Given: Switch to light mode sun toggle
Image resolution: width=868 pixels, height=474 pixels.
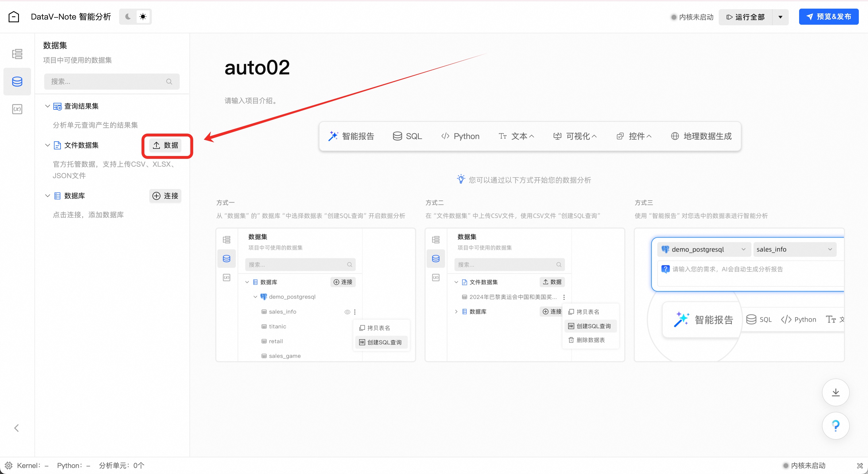Looking at the screenshot, I should pyautogui.click(x=143, y=17).
